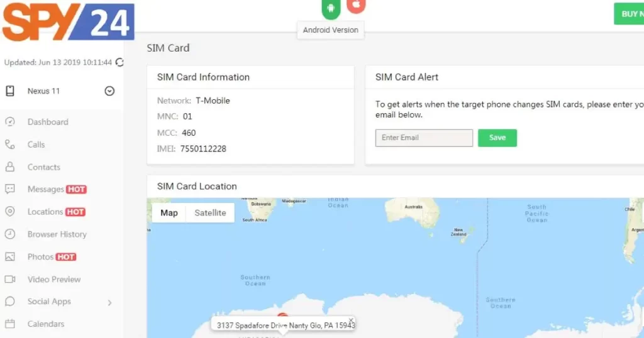Go to Browser History

[57, 234]
